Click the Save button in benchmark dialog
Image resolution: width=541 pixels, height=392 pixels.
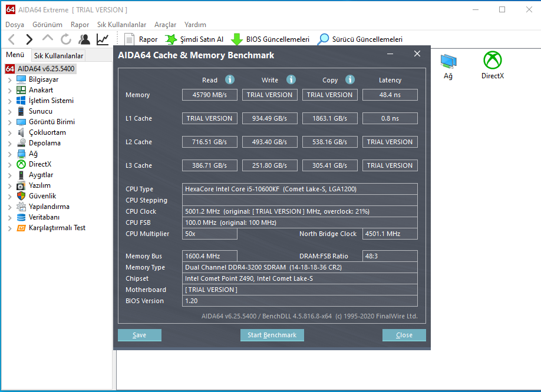(140, 335)
